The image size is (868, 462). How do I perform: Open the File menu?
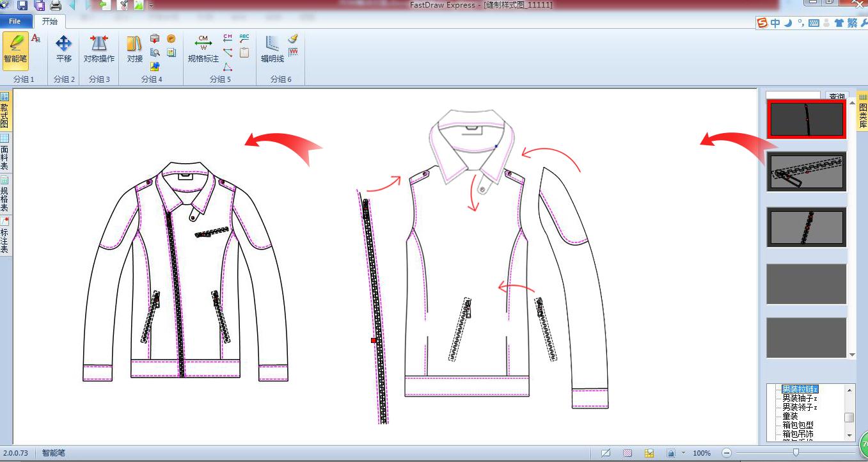15,22
